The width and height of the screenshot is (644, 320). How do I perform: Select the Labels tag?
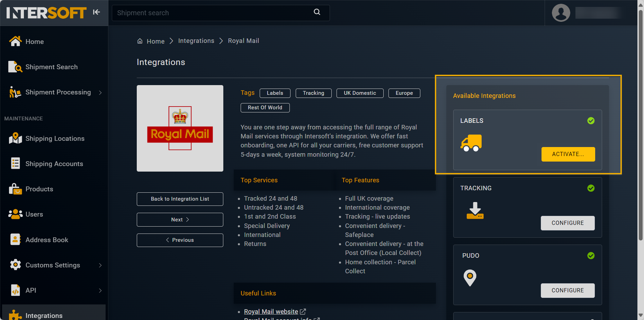[275, 93]
